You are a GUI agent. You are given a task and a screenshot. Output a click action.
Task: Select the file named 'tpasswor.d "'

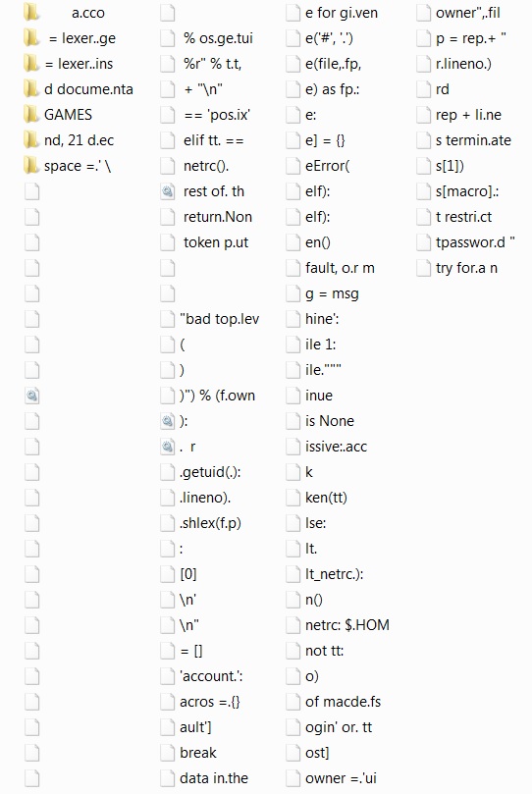(475, 242)
